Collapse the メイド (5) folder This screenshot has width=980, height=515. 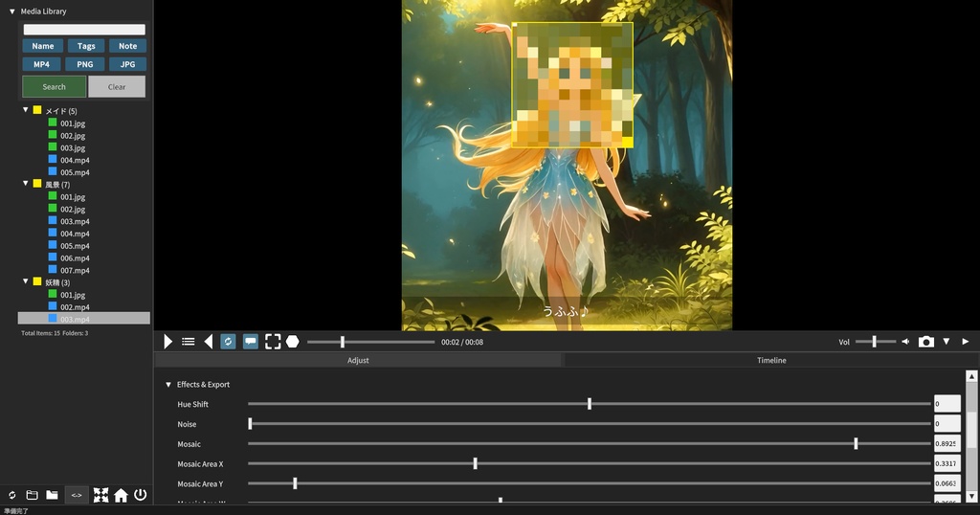tap(26, 110)
